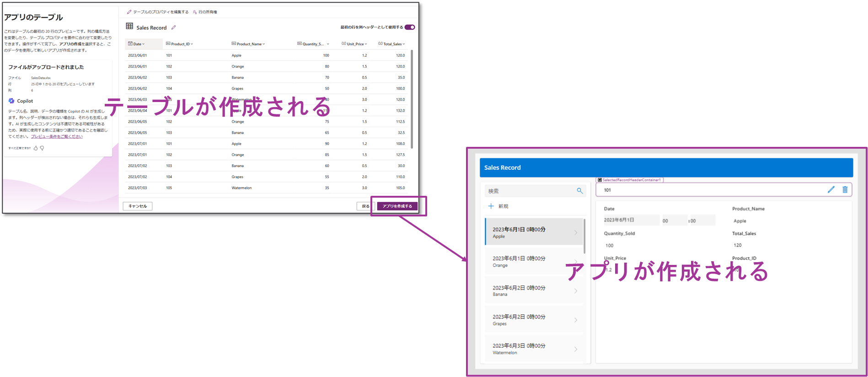Click the Quantity_Sold value 100 in the form
Viewport: 868px width, 377px height.
[609, 246]
